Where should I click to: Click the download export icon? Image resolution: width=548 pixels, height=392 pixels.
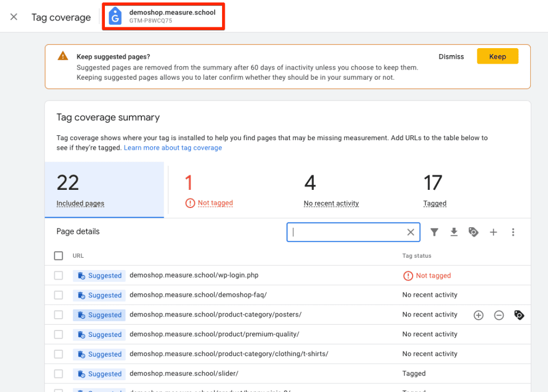click(x=454, y=232)
